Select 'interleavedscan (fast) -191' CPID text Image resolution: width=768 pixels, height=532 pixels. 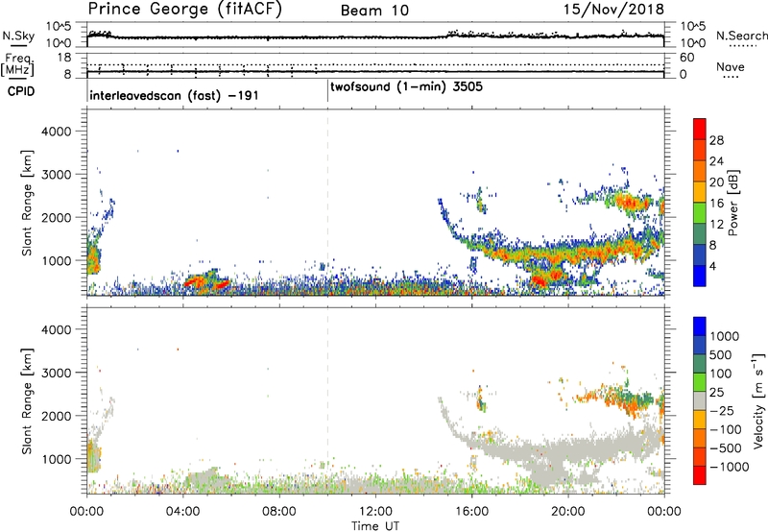click(x=174, y=95)
